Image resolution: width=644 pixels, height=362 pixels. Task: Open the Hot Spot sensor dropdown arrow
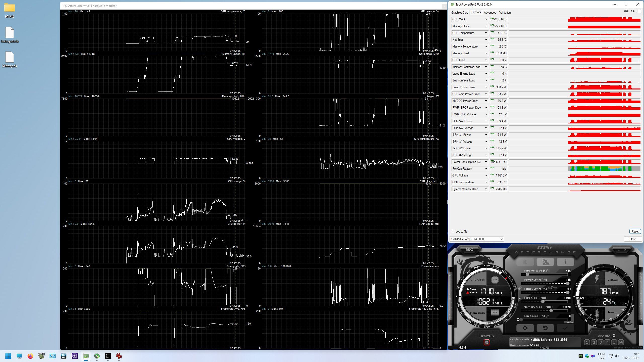click(x=486, y=40)
